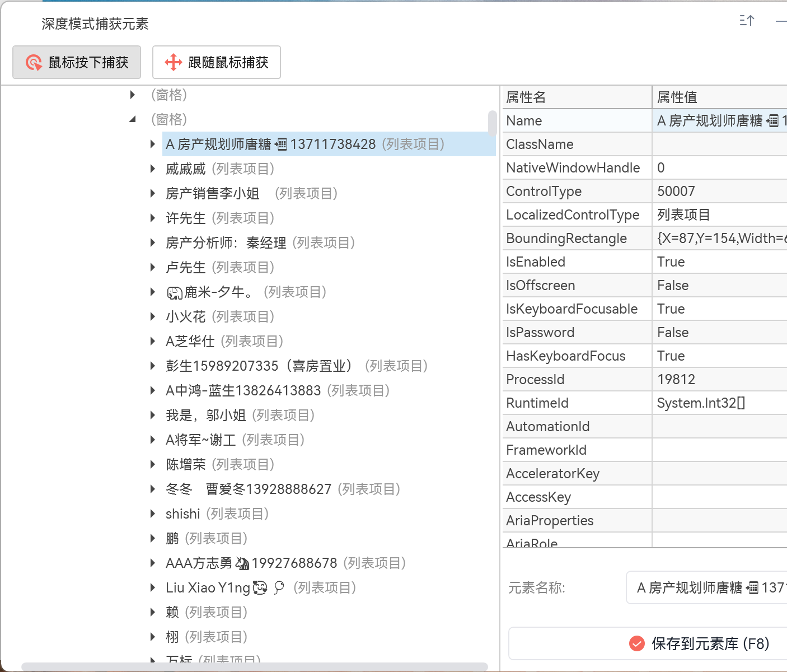Viewport: 787px width, 672px height.
Task: Click the tree vertical scrollbar thumb
Action: point(492,123)
